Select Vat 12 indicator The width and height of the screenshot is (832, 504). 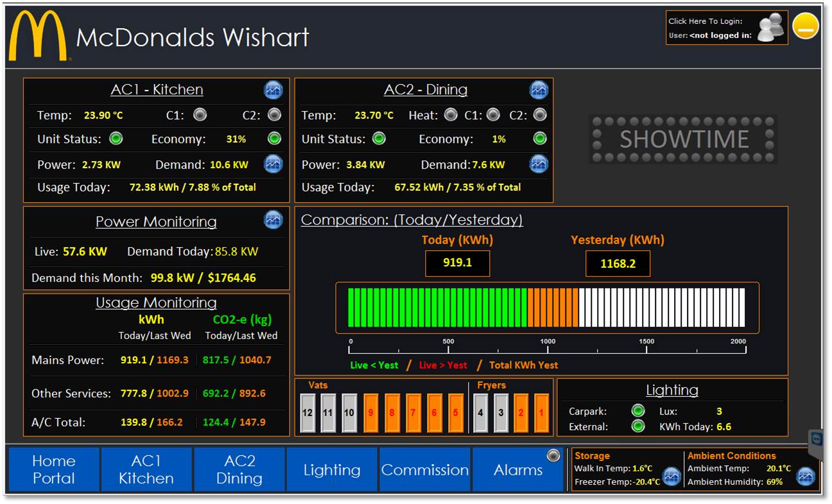308,413
